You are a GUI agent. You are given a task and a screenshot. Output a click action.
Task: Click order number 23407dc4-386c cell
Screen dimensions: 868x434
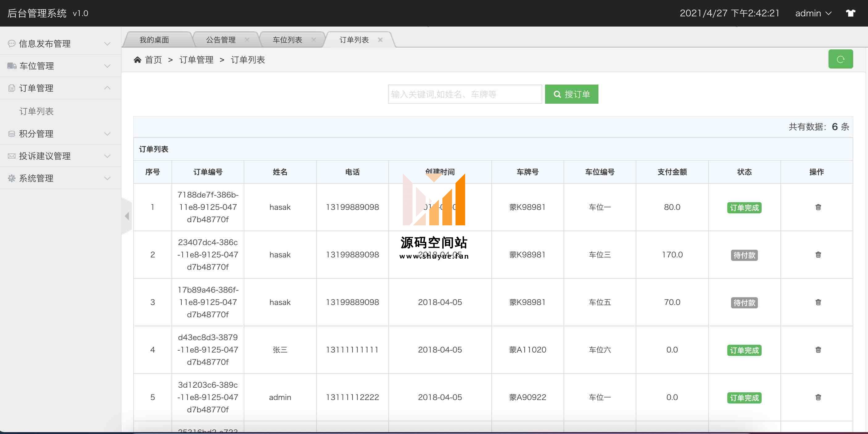click(x=208, y=255)
